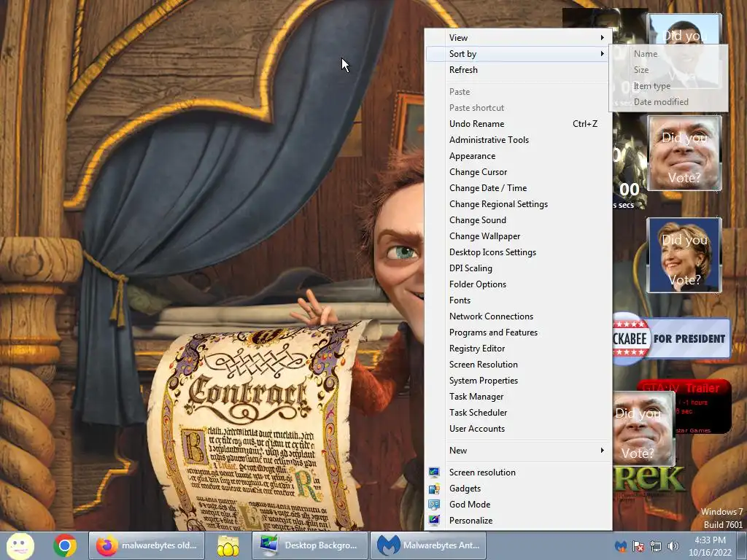Select DPI Scaling entry
747x560 pixels.
point(518,268)
